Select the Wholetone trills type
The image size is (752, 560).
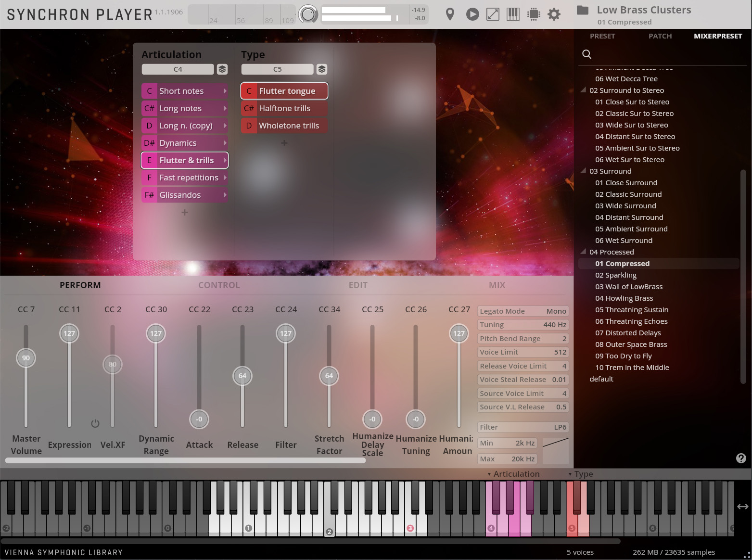click(x=284, y=126)
